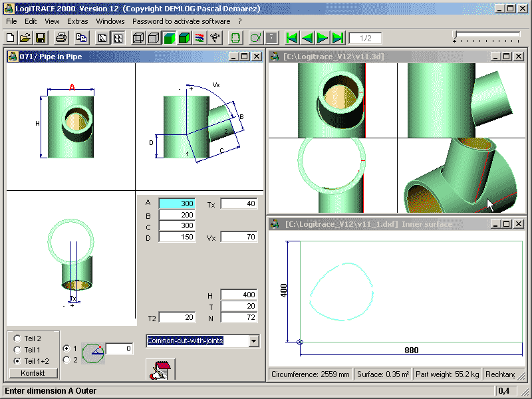This screenshot has width=532, height=399.
Task: Create a new file with the blank page icon
Action: pyautogui.click(x=10, y=38)
